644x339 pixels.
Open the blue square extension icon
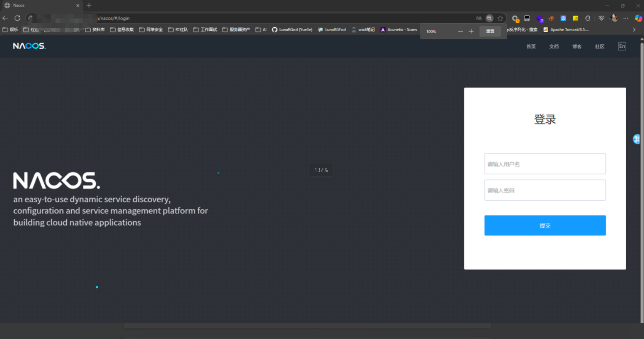click(x=563, y=18)
